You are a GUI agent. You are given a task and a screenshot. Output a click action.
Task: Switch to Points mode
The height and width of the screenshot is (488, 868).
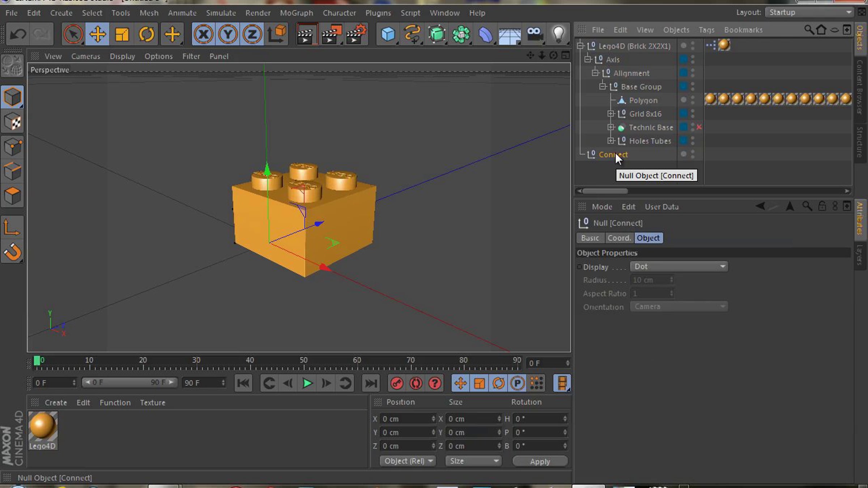pos(13,147)
